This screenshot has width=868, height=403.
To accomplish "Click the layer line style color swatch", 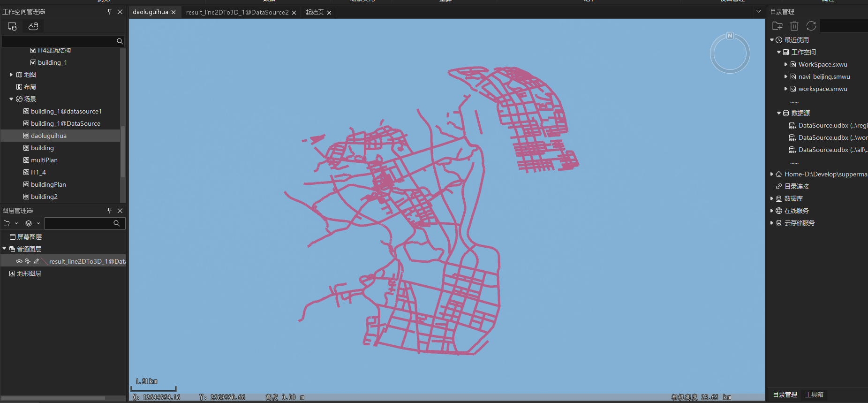I will 44,261.
